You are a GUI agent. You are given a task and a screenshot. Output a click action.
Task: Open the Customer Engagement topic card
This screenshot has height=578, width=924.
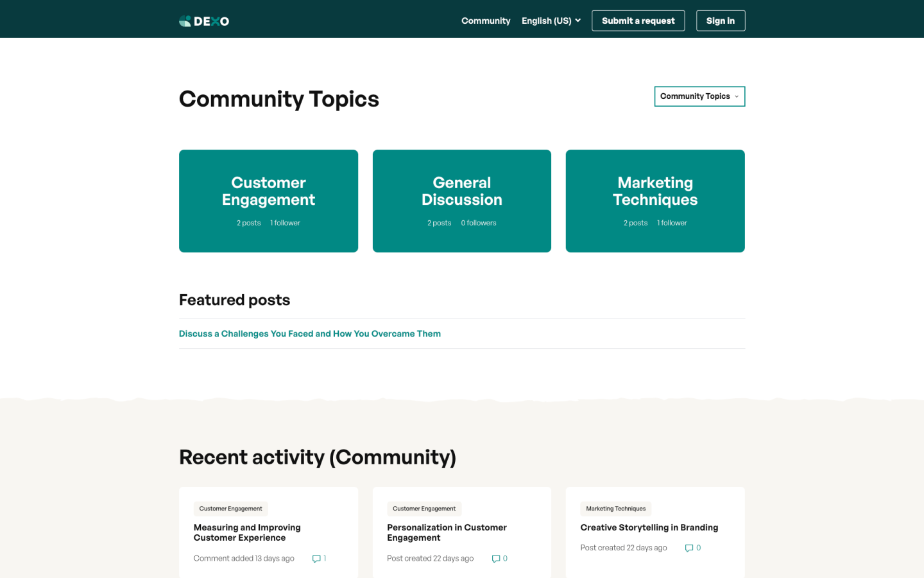tap(268, 200)
